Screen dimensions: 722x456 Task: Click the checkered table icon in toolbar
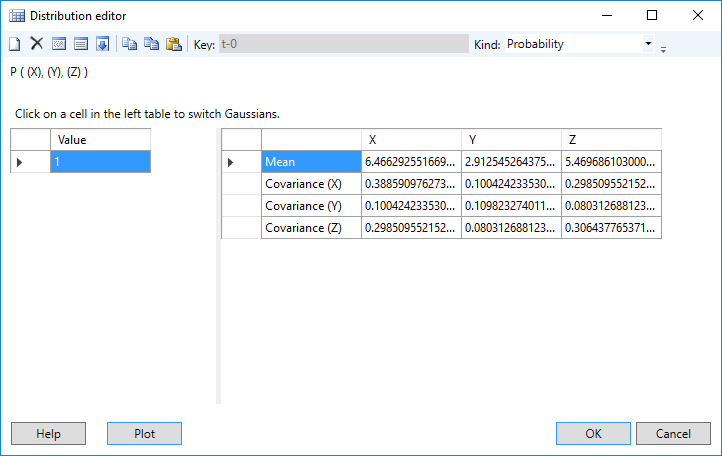pos(59,44)
